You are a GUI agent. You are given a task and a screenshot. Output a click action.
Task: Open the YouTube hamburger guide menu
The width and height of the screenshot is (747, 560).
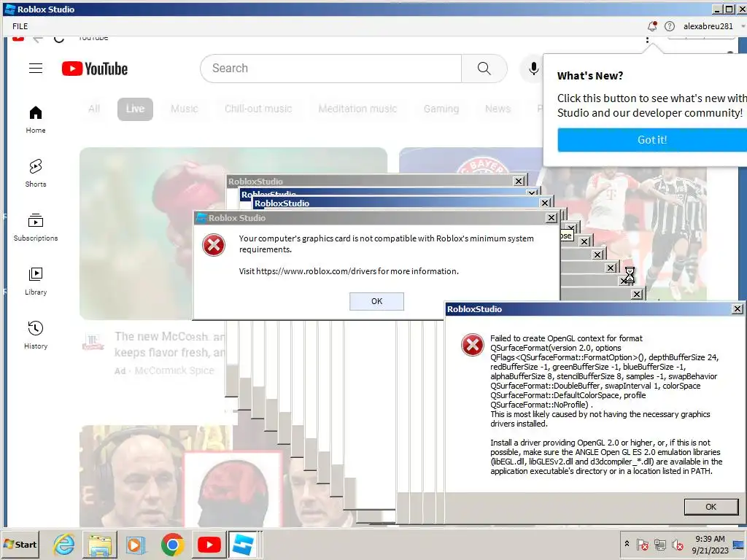(36, 68)
